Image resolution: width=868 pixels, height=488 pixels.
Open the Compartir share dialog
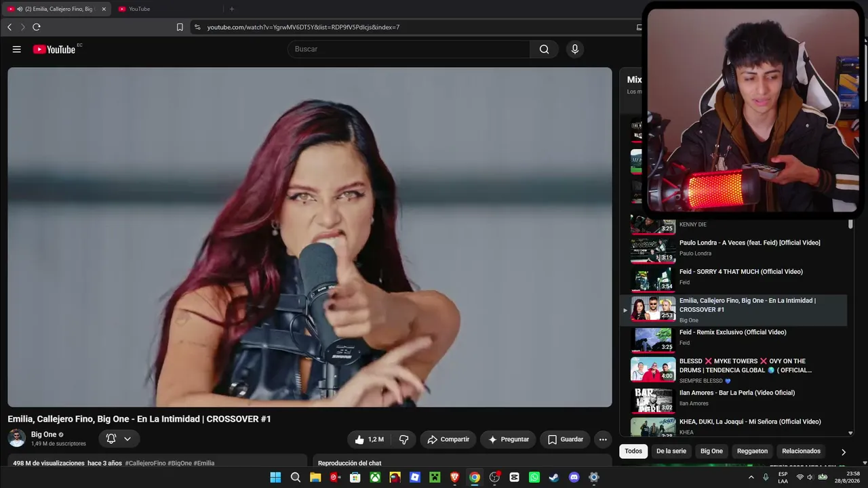click(x=448, y=439)
